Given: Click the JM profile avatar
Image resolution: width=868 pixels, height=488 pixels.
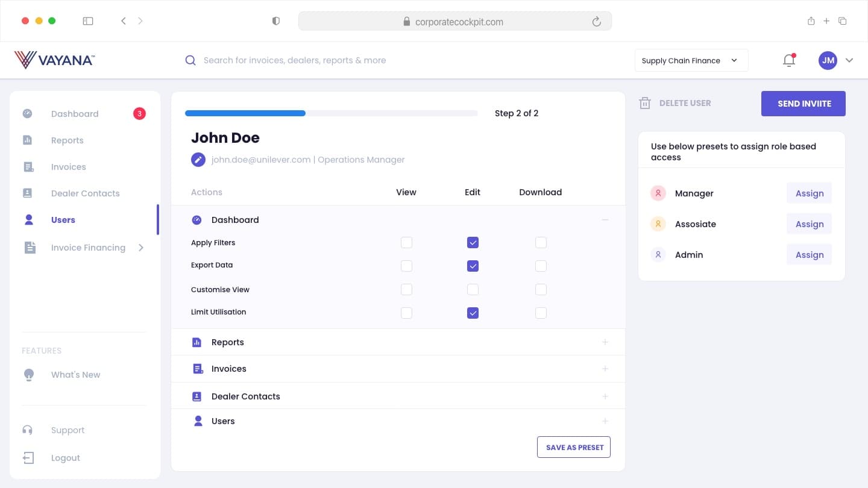Looking at the screenshot, I should (828, 60).
